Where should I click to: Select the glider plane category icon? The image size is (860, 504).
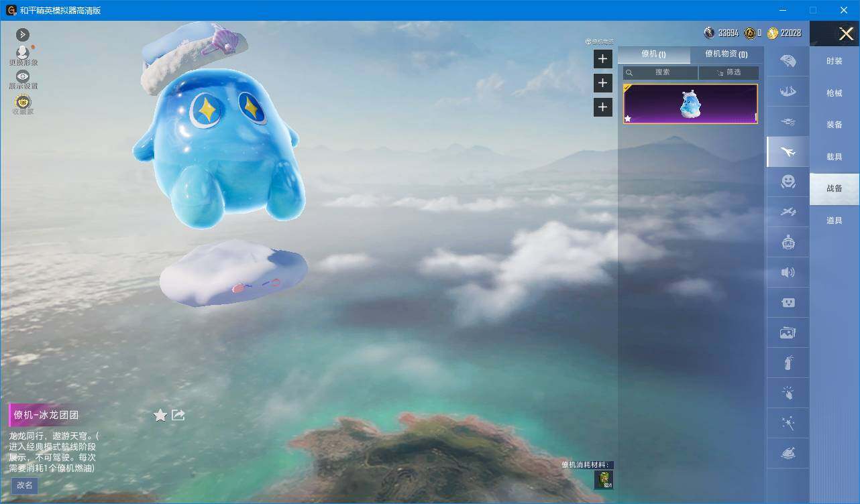coord(788,212)
